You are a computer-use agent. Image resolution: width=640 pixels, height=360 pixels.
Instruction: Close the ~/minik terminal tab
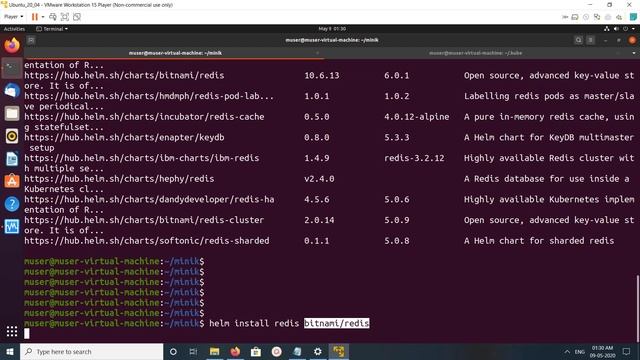(x=318, y=53)
